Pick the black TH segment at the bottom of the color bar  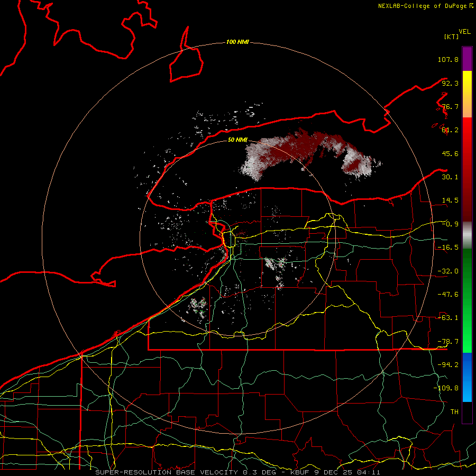tap(467, 413)
